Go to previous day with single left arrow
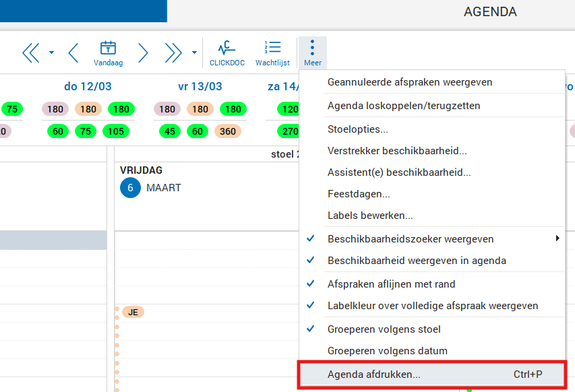The image size is (575, 392). 73,53
